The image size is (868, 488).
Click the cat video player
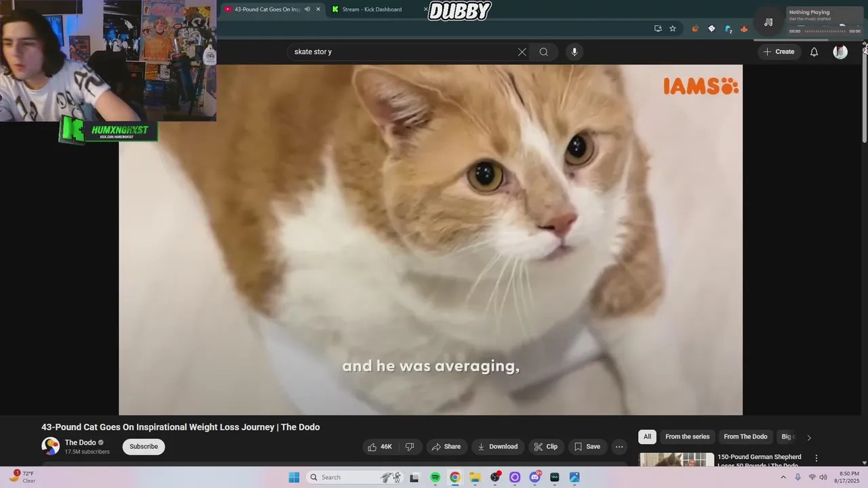[x=431, y=239]
